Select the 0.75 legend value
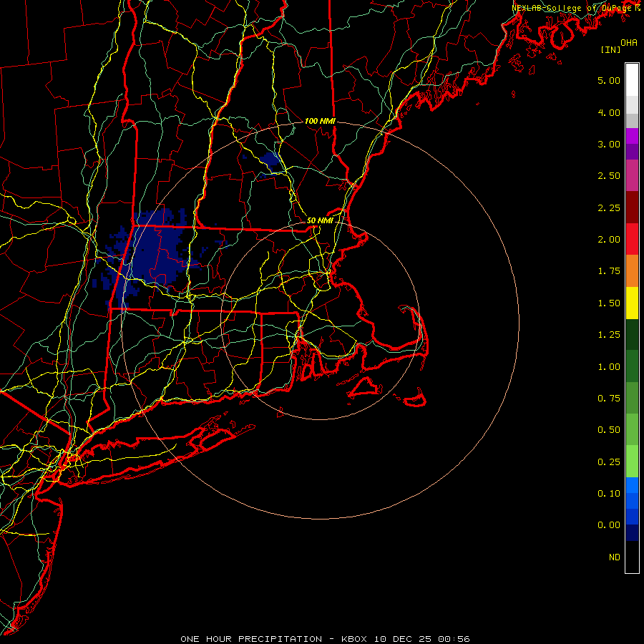The height and width of the screenshot is (644, 644). click(x=609, y=399)
